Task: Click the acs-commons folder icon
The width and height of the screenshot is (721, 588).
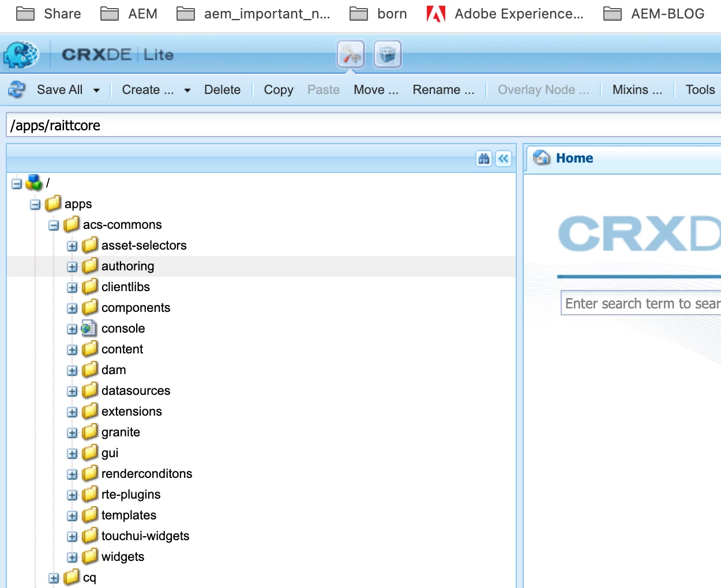Action: [72, 224]
